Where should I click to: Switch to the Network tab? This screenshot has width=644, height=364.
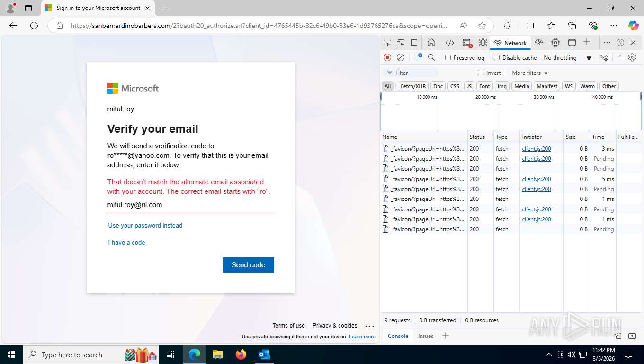510,43
